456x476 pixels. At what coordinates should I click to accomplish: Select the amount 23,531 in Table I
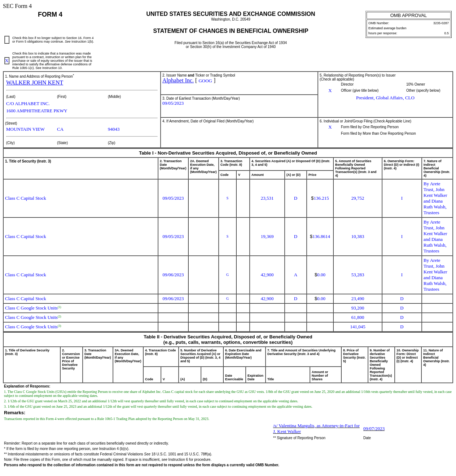(267, 198)
